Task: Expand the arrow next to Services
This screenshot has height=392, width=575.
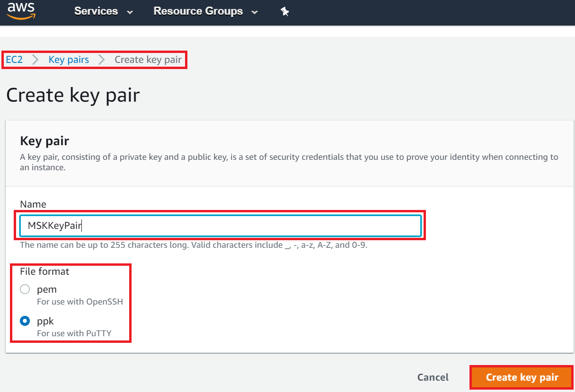Action: [130, 12]
